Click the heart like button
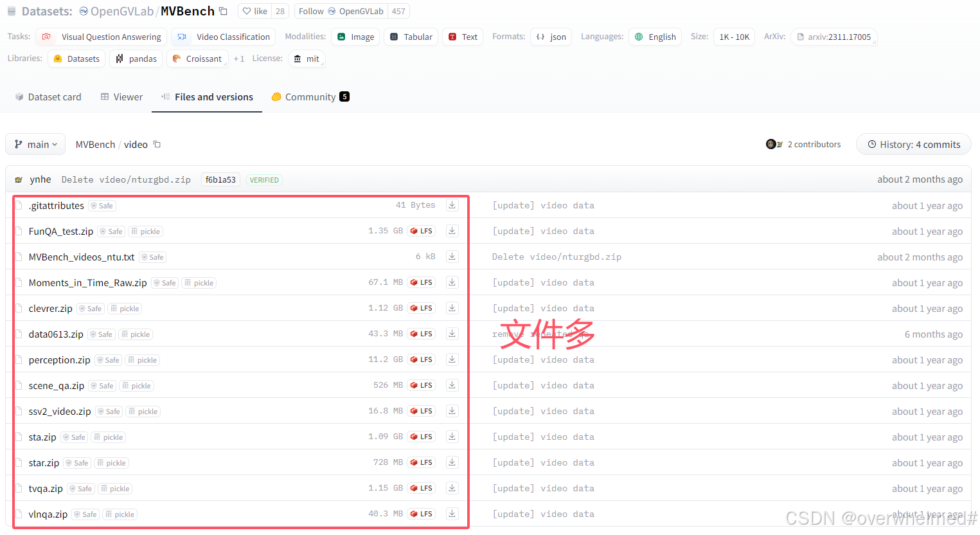 click(x=254, y=11)
